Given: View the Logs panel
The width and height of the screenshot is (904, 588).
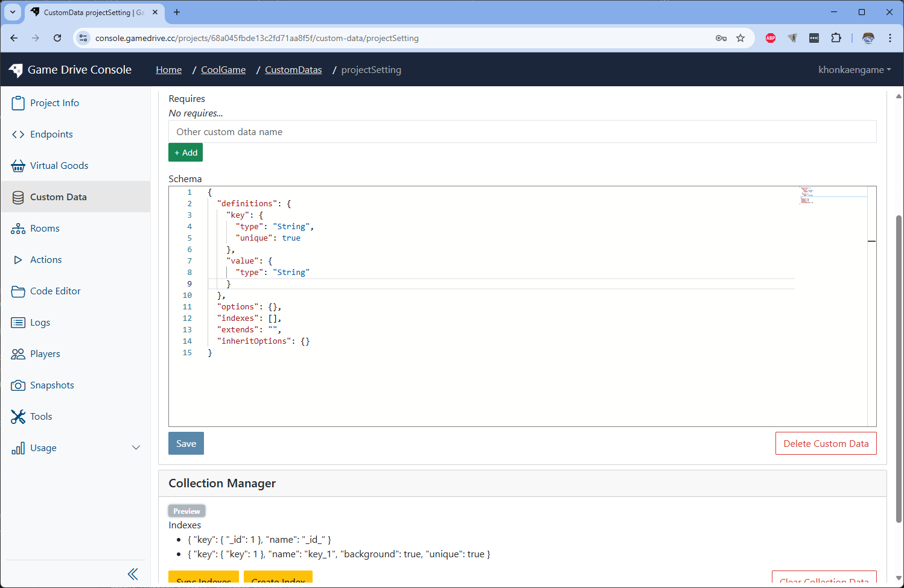Looking at the screenshot, I should pos(40,322).
